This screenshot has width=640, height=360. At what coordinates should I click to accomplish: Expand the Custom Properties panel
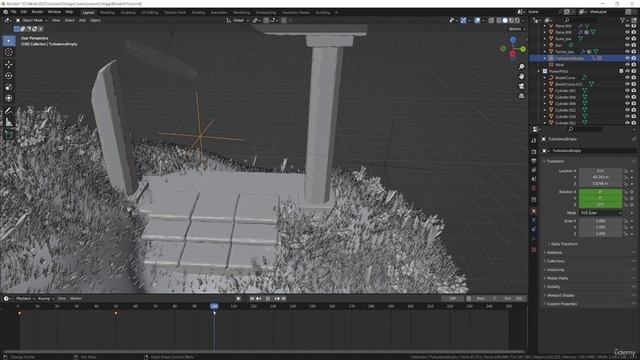[x=561, y=304]
